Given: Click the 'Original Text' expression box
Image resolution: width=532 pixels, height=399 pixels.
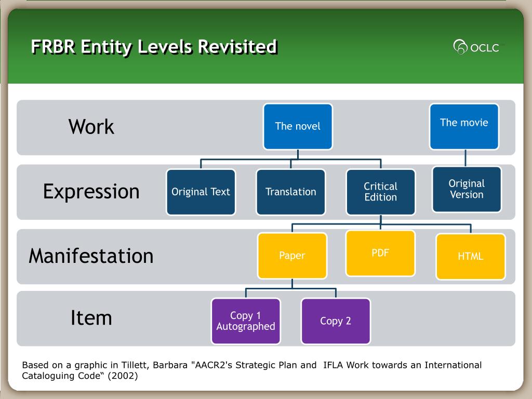Looking at the screenshot, I should [x=201, y=192].
